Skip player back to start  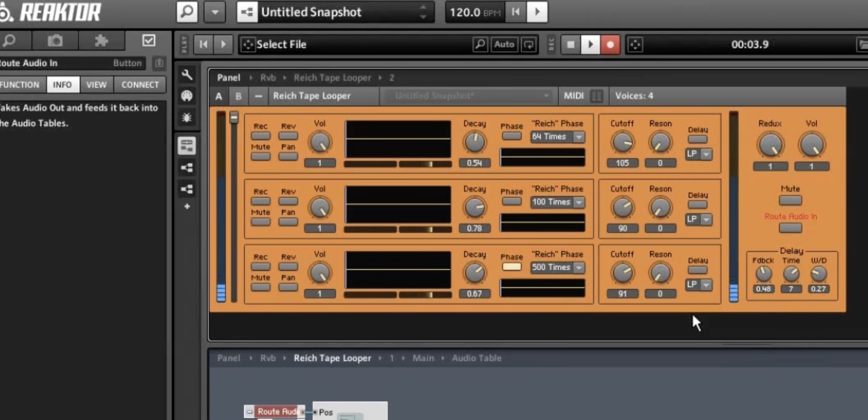click(x=204, y=44)
